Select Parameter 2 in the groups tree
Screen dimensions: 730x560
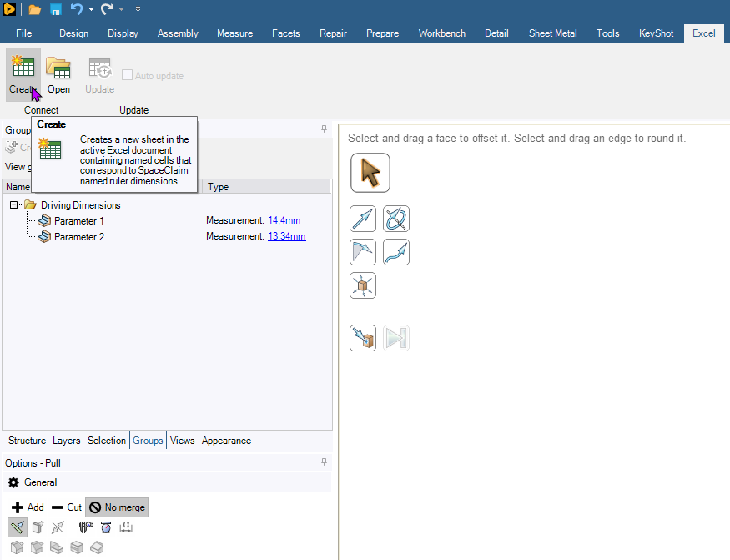coord(78,237)
